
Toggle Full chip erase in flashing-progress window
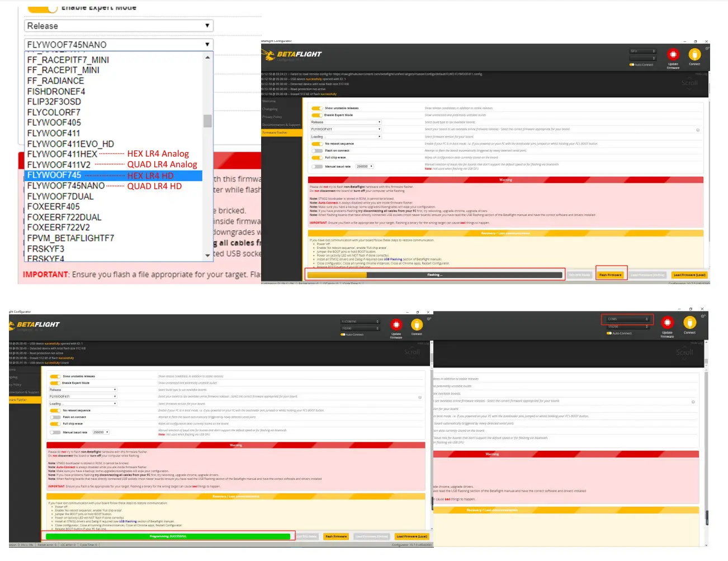(x=316, y=158)
